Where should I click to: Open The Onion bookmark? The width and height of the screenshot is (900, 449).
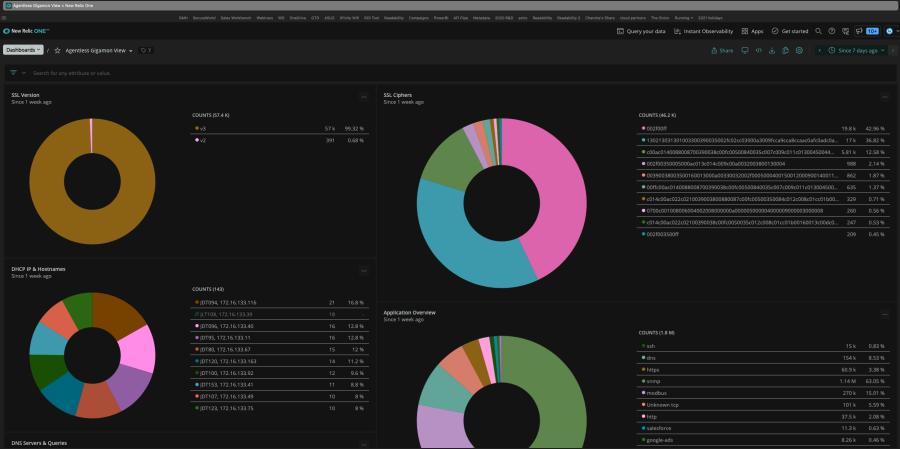660,18
